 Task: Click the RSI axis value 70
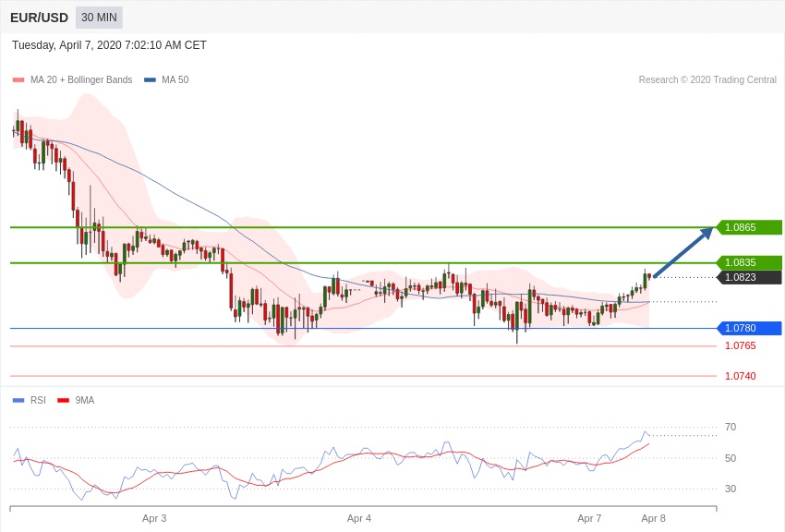click(731, 427)
